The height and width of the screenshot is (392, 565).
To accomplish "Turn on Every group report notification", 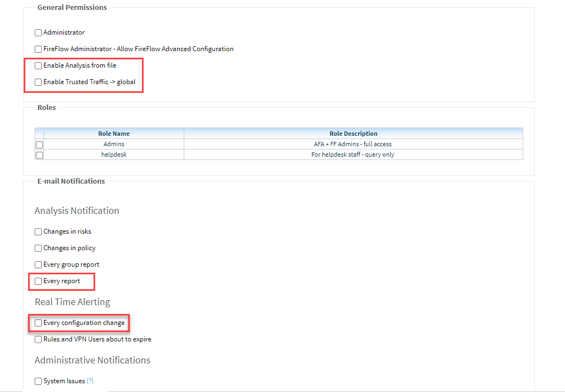I will (x=38, y=264).
